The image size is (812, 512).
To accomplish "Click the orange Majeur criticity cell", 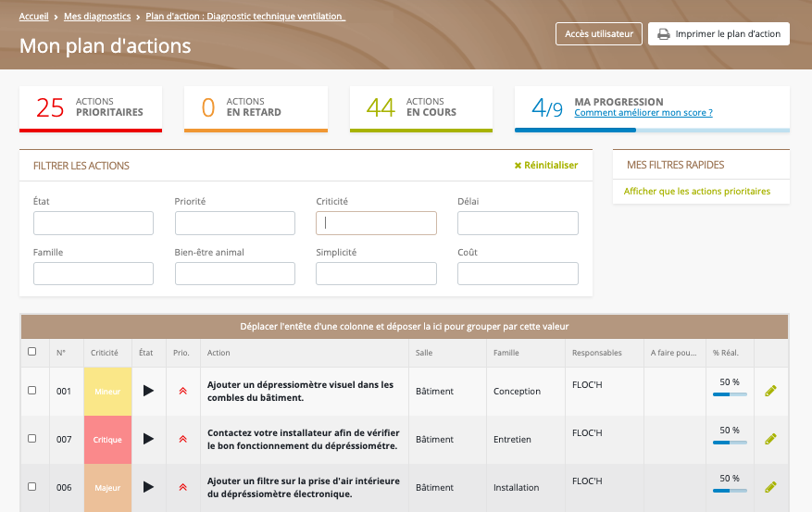I will [107, 488].
